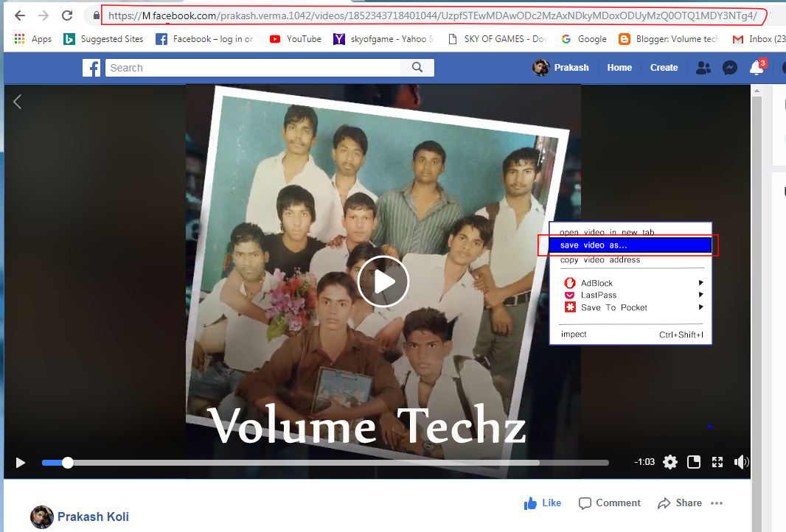Open friend requests icon
Screen dimensions: 786x532
point(703,67)
